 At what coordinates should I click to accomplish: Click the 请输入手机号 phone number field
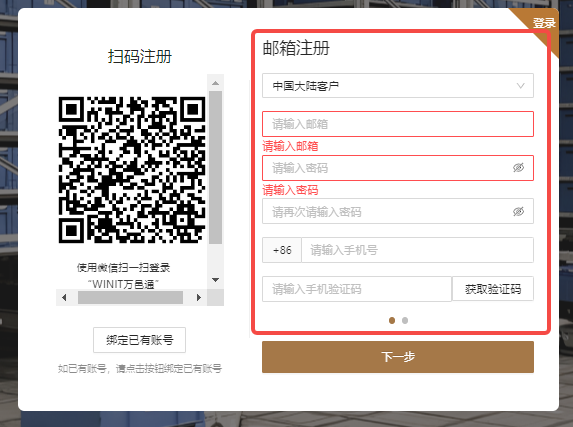coord(417,250)
